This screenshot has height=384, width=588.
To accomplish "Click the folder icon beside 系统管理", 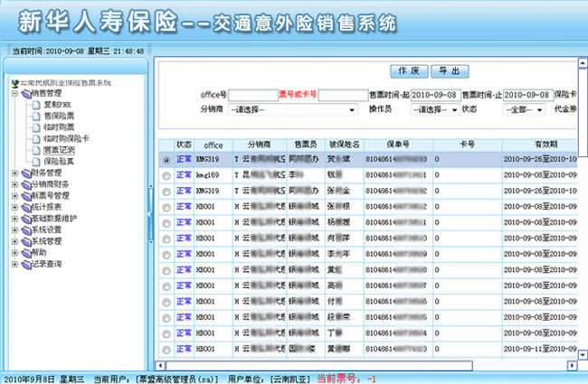I will (26, 241).
